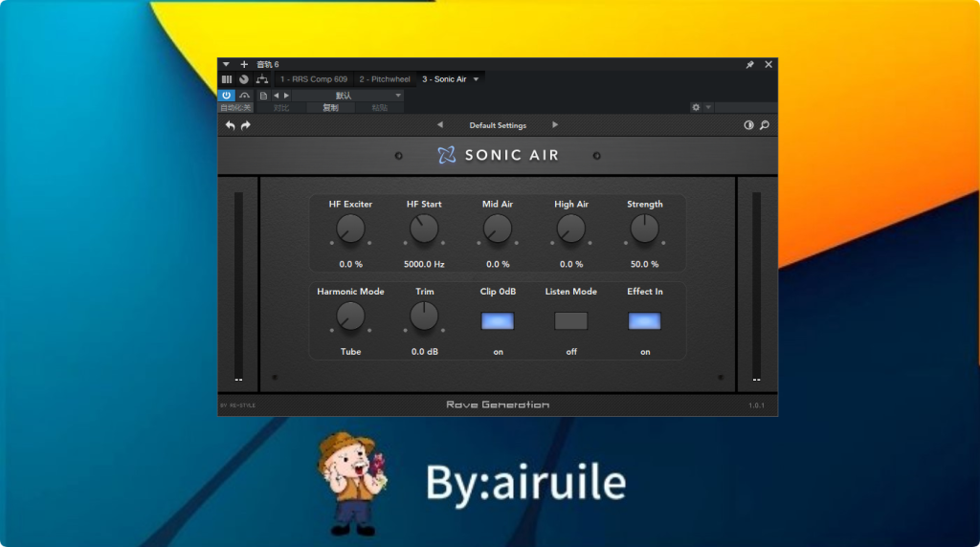Screen dimensions: 980x547
Task: Click the BY RE-STYLE footer text
Action: point(238,405)
